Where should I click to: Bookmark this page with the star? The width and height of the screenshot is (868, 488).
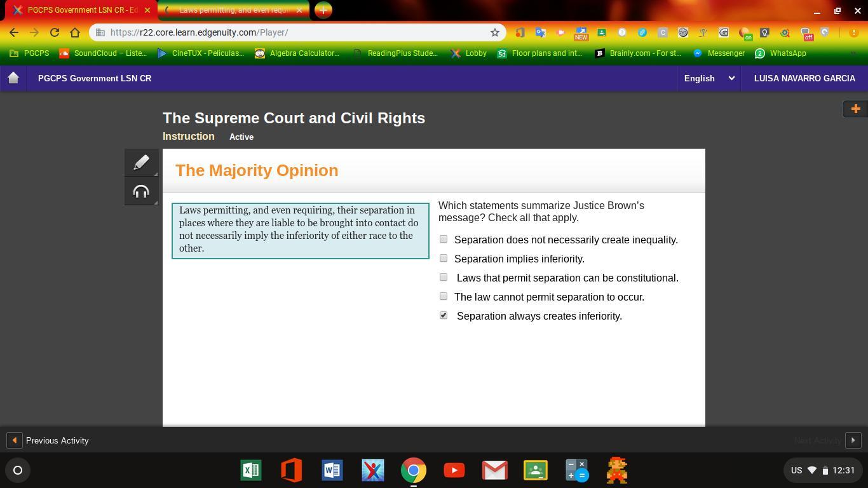[494, 32]
